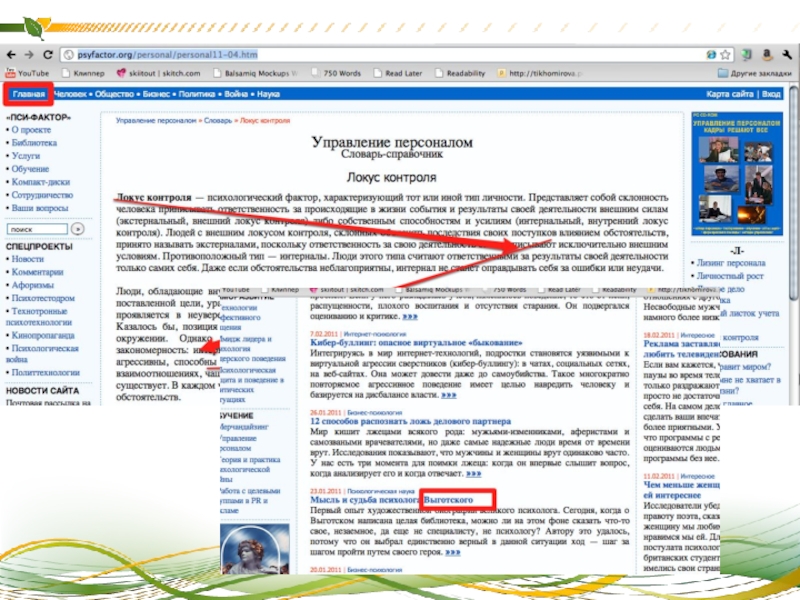The image size is (800, 600).
Task: Click the Управление персоналом CD banner image
Action: click(x=737, y=173)
